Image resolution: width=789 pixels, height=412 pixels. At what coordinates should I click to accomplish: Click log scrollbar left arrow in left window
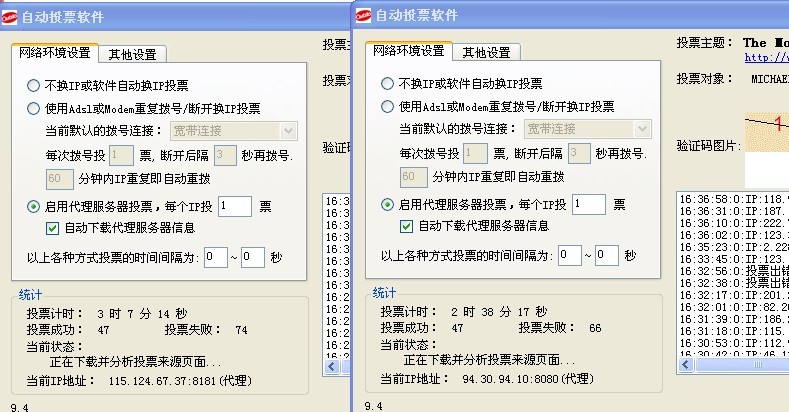[332, 367]
